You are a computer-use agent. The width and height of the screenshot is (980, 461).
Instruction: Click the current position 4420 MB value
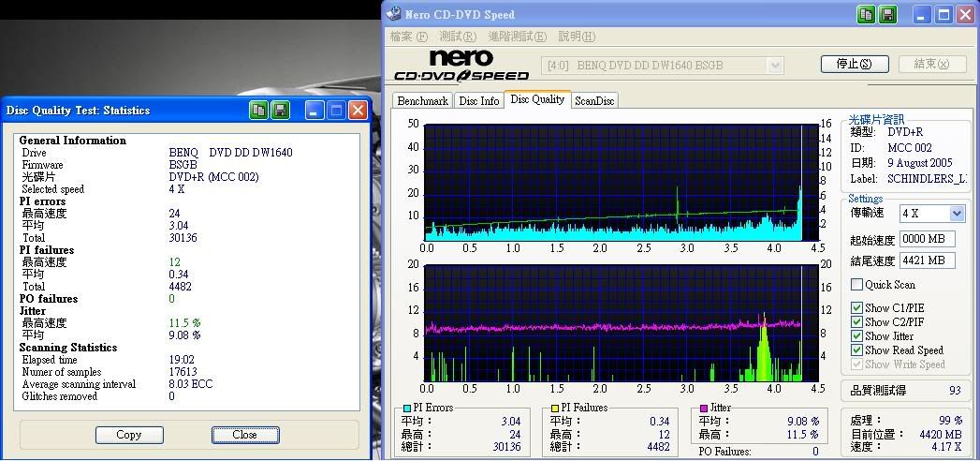point(941,434)
